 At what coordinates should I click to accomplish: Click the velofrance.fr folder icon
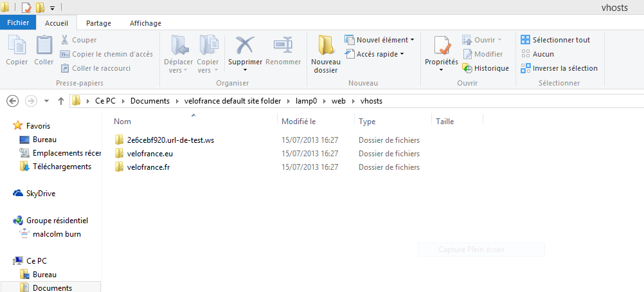coord(119,167)
